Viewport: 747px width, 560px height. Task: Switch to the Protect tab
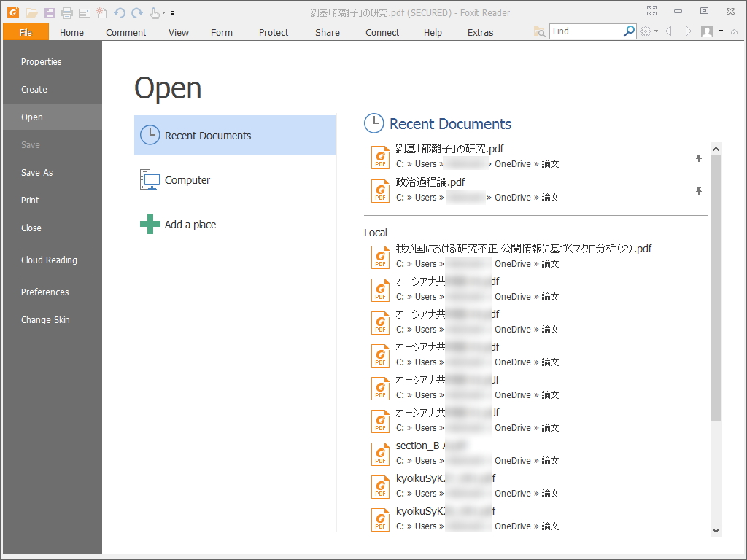click(x=274, y=32)
